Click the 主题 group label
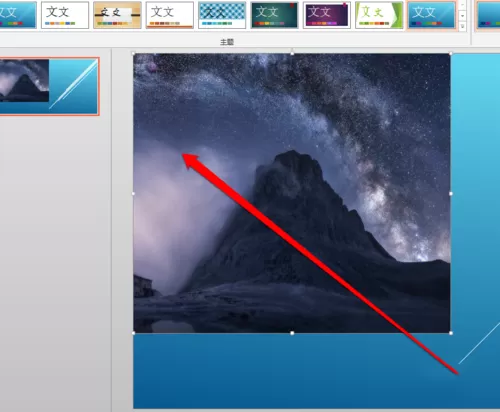Viewport: 500px width, 412px height. coord(227,42)
